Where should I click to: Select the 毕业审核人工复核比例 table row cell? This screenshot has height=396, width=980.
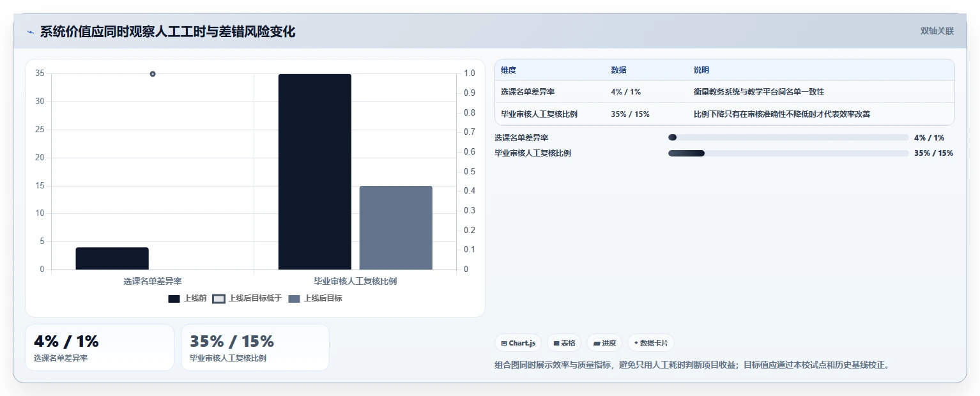pos(539,114)
